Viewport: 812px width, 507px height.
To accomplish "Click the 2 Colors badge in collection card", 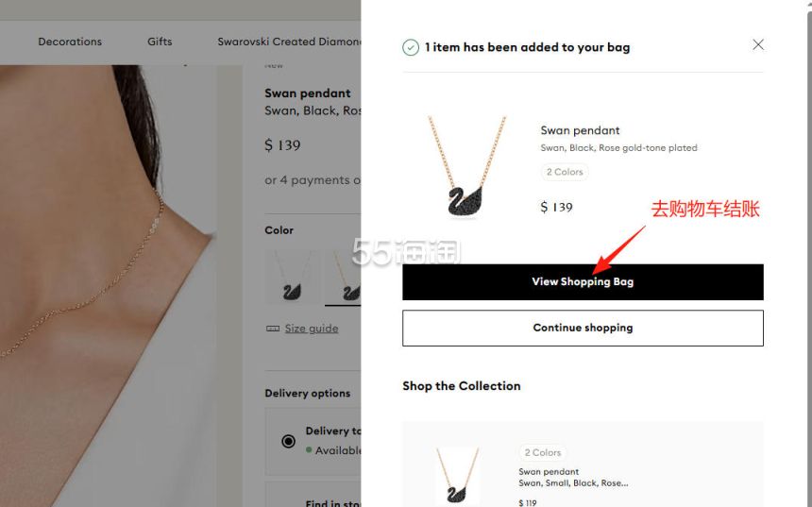I will [x=543, y=452].
